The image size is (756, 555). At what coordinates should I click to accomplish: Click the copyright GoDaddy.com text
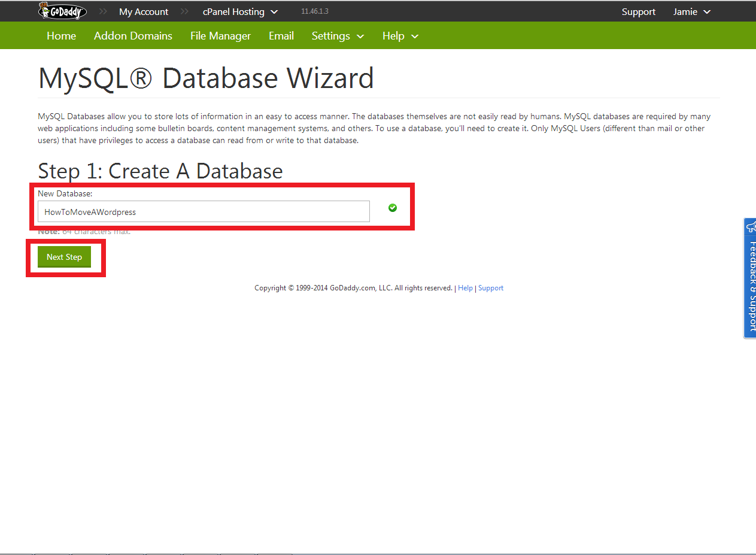tap(353, 288)
